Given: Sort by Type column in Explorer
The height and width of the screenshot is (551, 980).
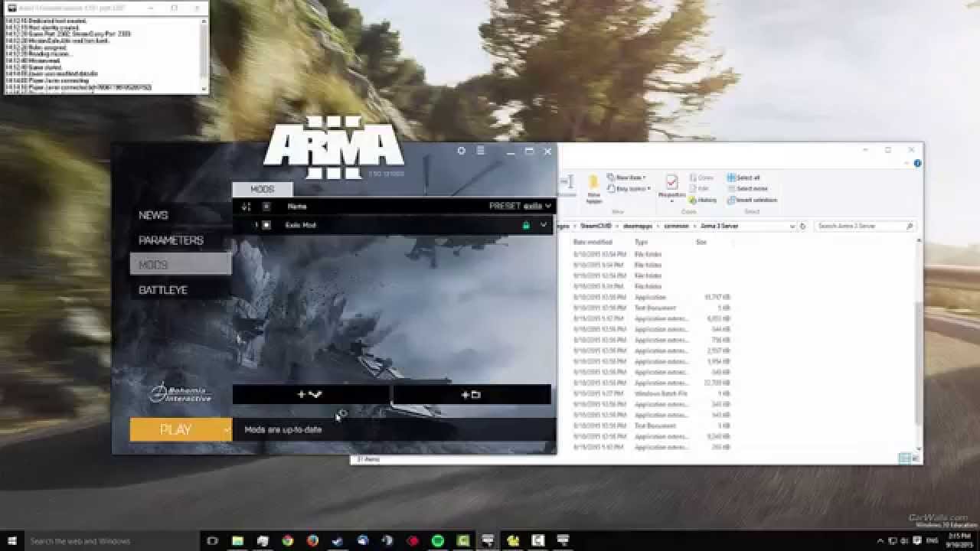Looking at the screenshot, I should (642, 242).
